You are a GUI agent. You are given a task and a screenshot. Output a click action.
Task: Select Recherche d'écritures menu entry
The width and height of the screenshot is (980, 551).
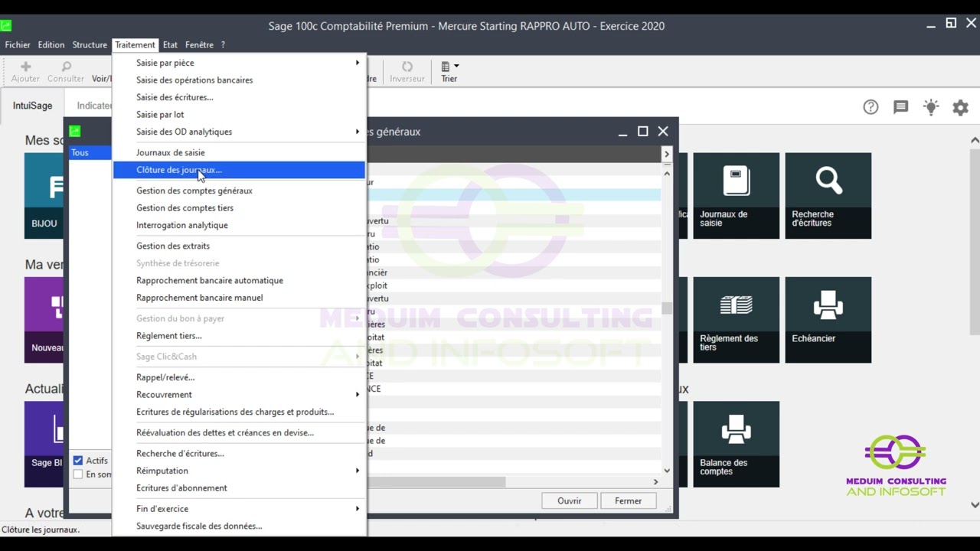pyautogui.click(x=239, y=453)
